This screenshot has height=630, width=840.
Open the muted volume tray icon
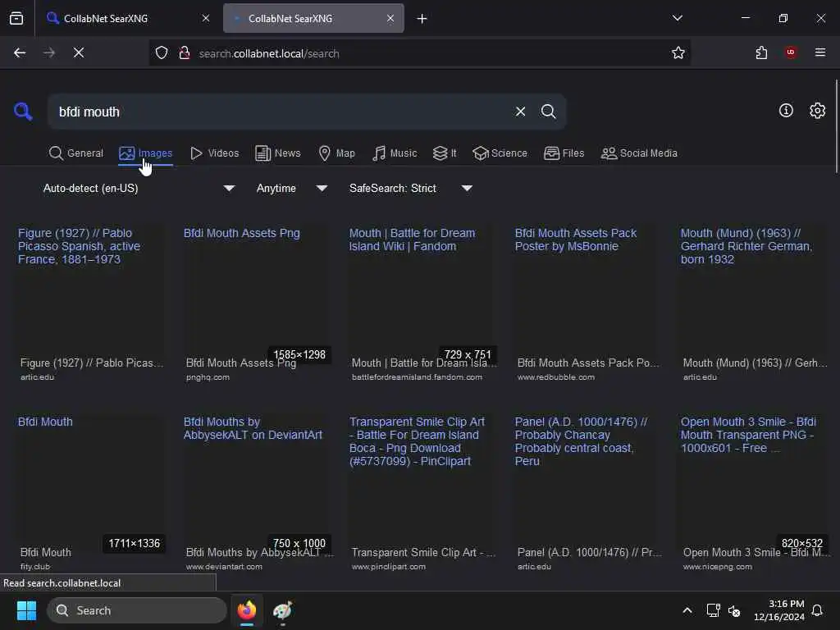pyautogui.click(x=734, y=610)
